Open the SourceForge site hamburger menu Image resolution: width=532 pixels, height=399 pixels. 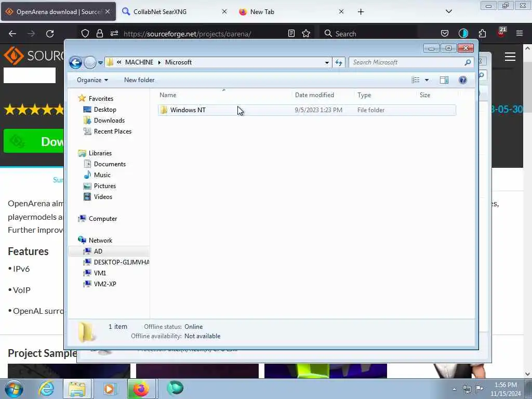(510, 57)
